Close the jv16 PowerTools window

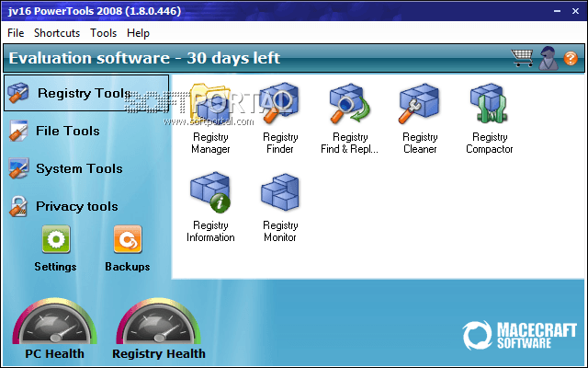[x=576, y=11]
